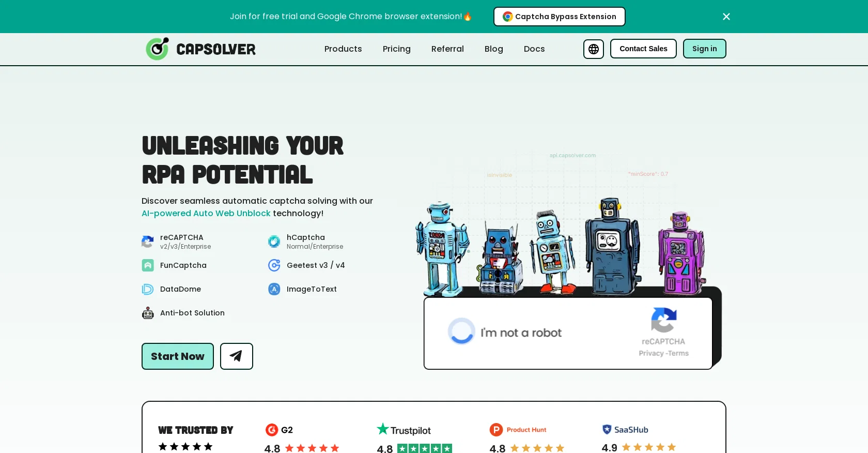Viewport: 868px width, 453px height.
Task: Select the FunCaptcha text link
Action: click(x=183, y=265)
